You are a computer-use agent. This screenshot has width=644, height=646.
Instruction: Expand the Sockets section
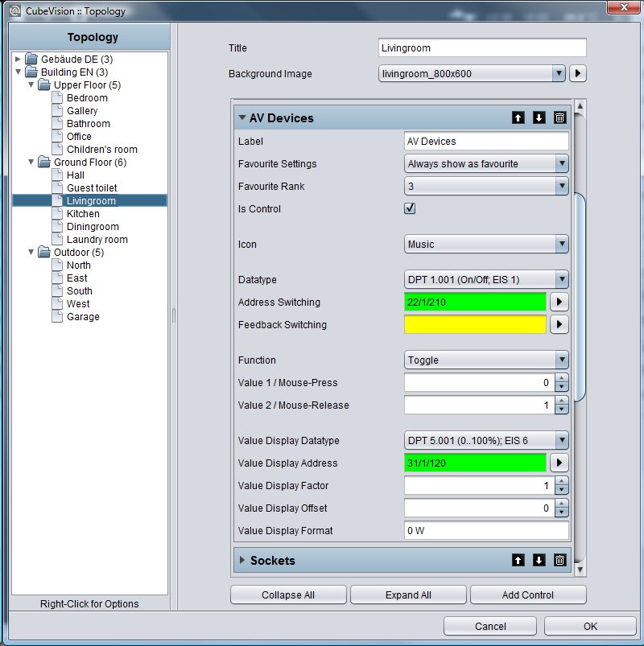(242, 560)
